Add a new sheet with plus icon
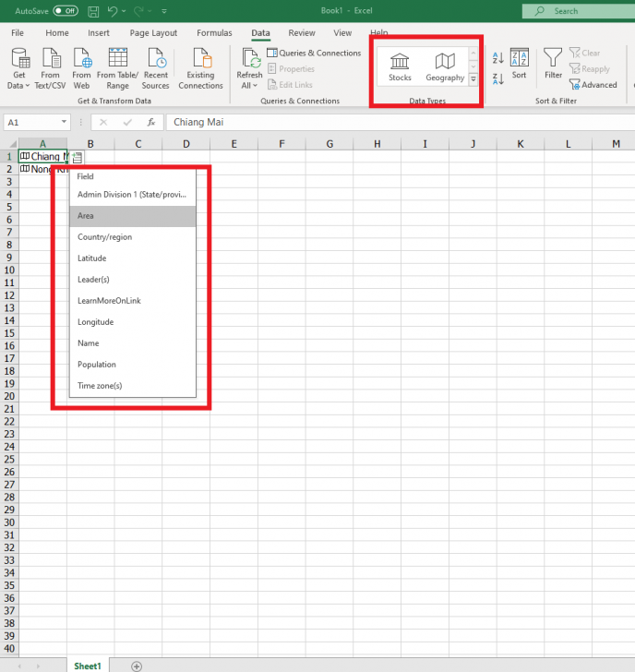The width and height of the screenshot is (635, 672). click(137, 666)
